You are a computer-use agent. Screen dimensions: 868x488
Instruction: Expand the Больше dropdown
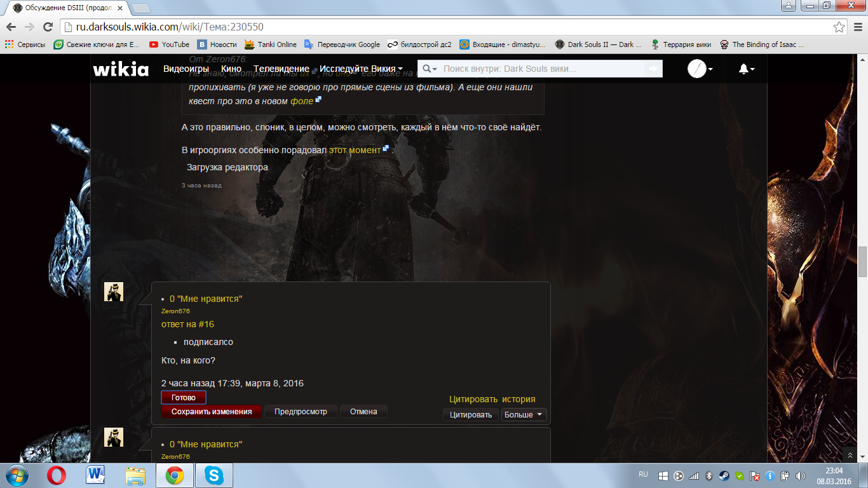[x=524, y=414]
